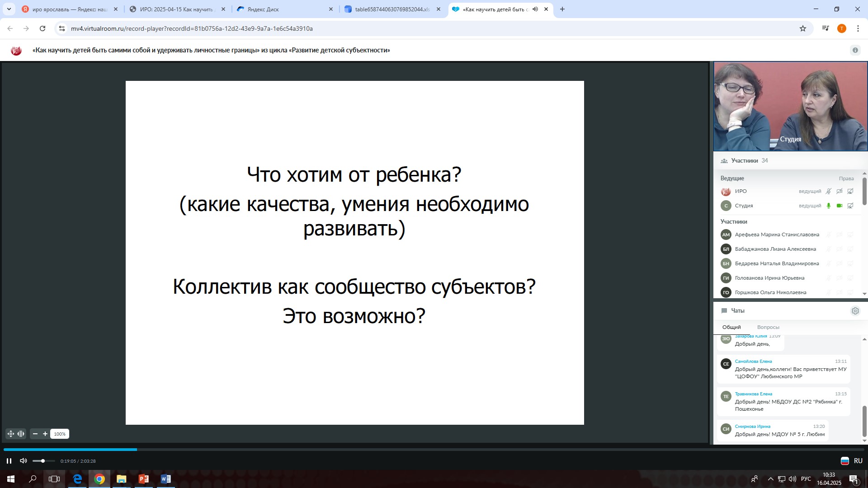Click the Участники panel header icon
The height and width of the screenshot is (488, 868).
point(724,161)
